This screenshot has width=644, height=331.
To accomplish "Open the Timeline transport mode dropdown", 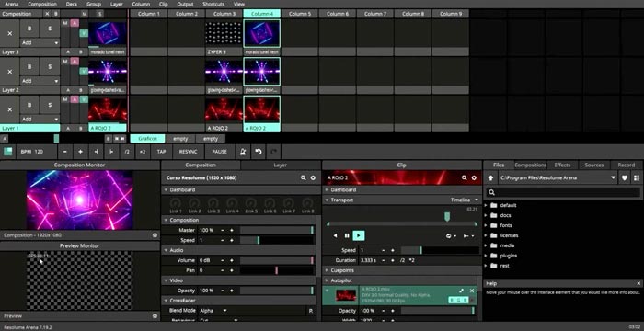I will [465, 200].
